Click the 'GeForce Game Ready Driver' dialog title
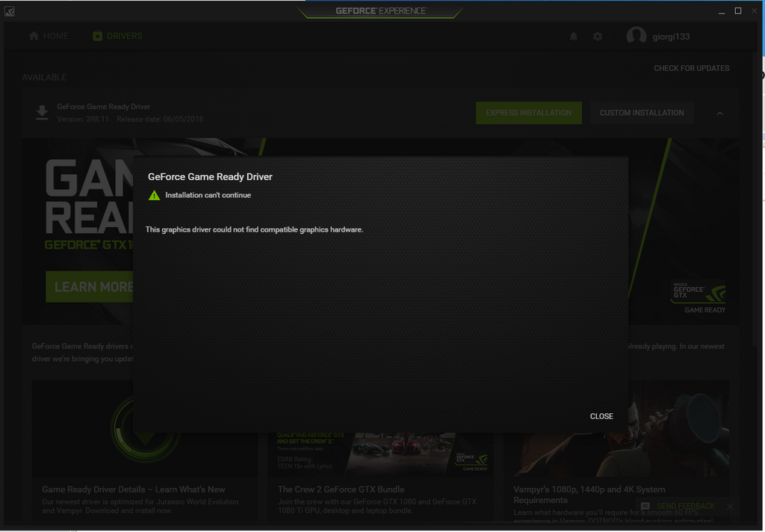Viewport: 765px width, 532px height. click(x=210, y=176)
